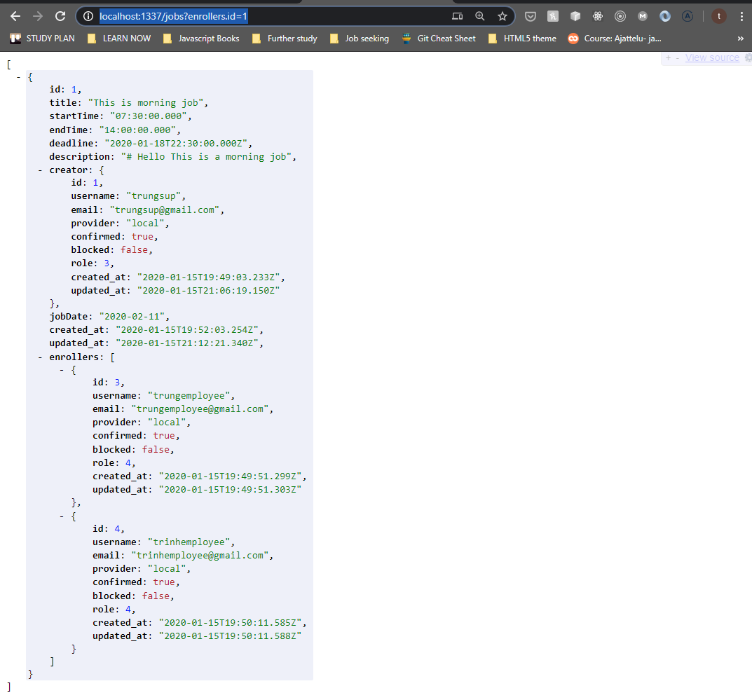Open the HTML5 theme bookmark folder
The image size is (752, 700).
(x=522, y=39)
